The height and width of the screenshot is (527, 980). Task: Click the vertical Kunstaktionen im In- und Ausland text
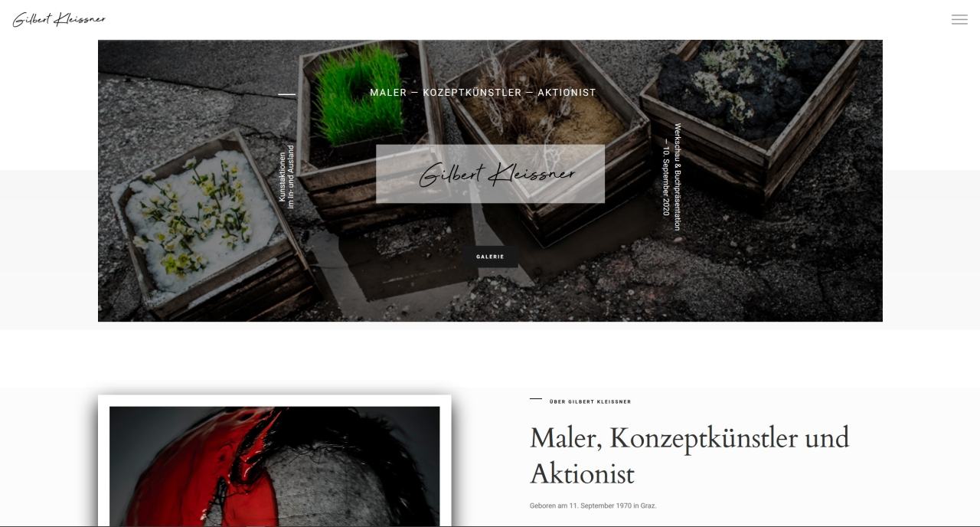pyautogui.click(x=286, y=176)
